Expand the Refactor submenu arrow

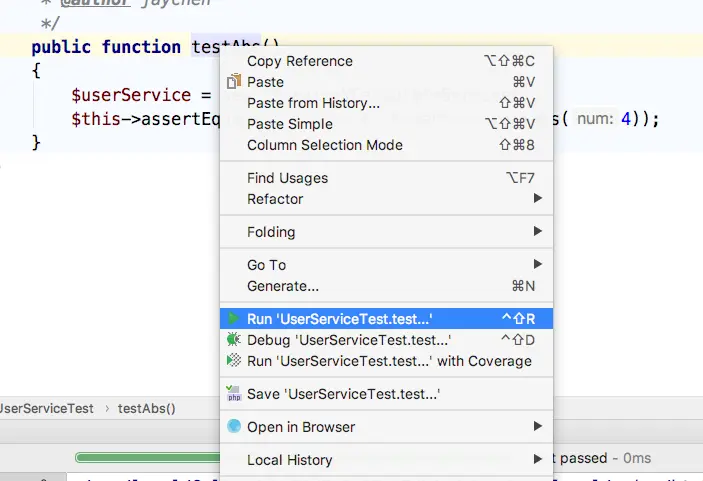(x=538, y=198)
